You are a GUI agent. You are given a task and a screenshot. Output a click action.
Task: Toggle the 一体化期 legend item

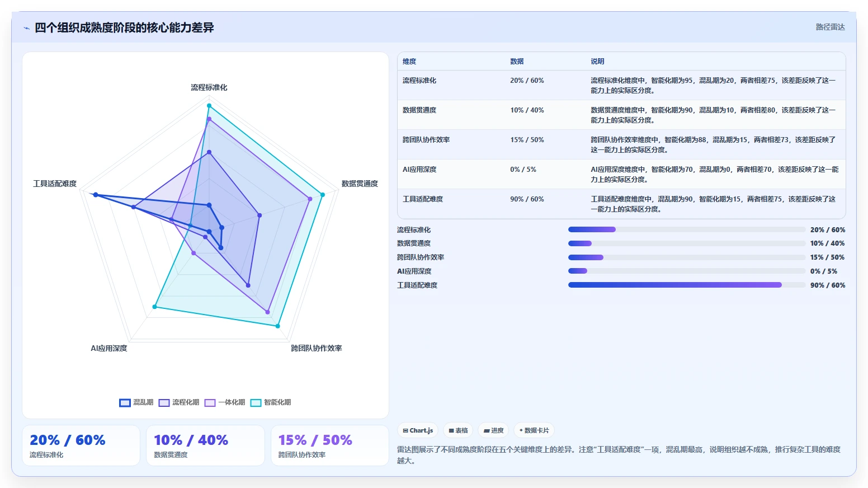point(225,402)
